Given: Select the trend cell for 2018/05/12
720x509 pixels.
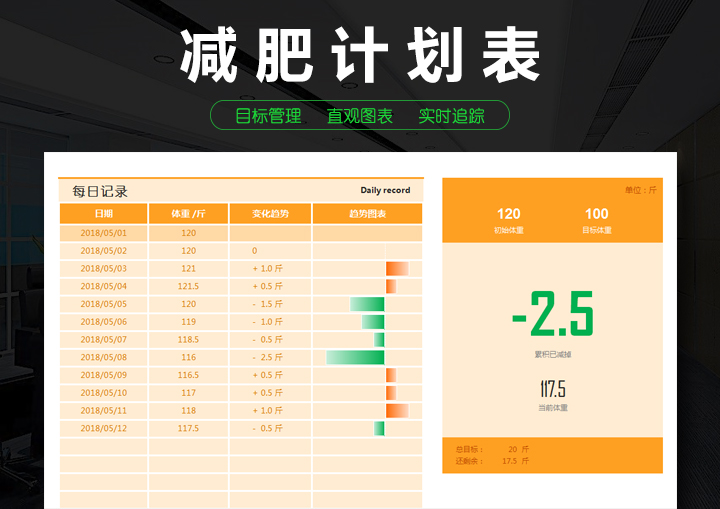Looking at the screenshot, I should point(270,428).
